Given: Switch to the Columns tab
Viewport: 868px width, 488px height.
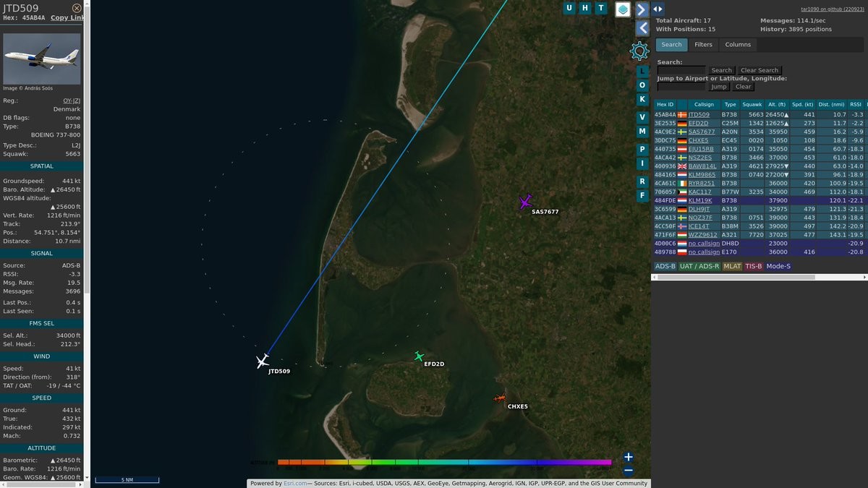Looking at the screenshot, I should point(738,45).
